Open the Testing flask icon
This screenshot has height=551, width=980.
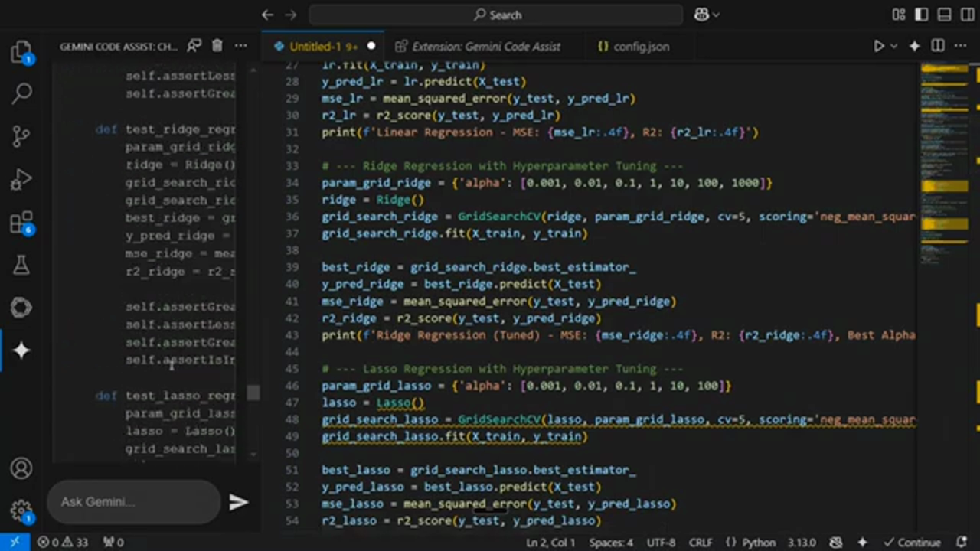click(21, 265)
